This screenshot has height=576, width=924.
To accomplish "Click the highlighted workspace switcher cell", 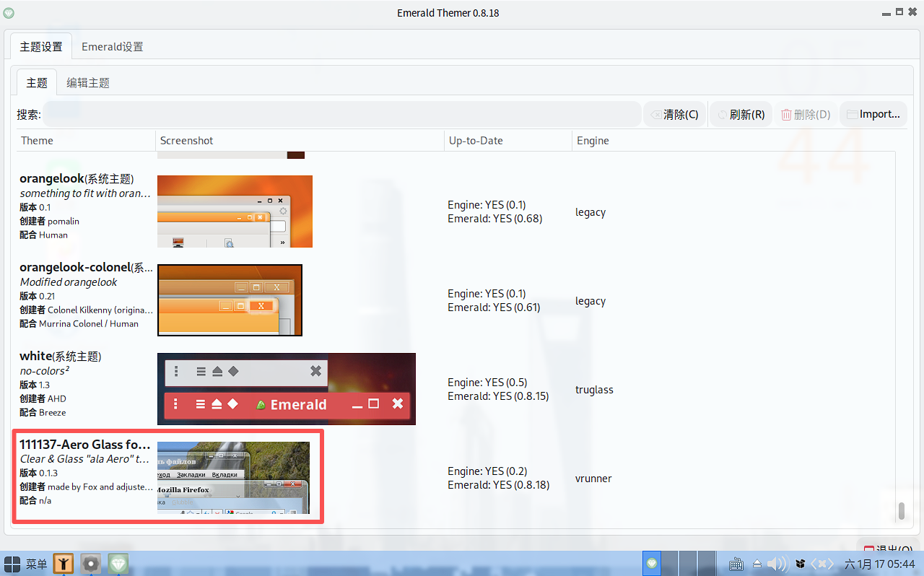I will pos(652,564).
